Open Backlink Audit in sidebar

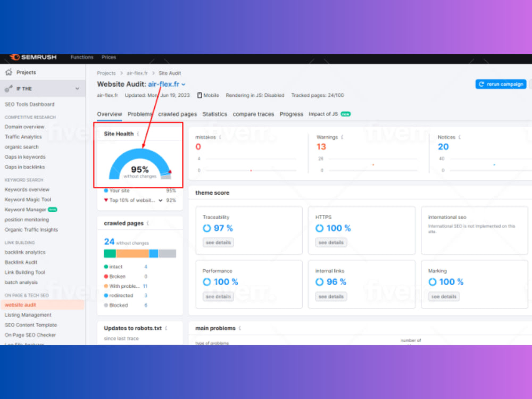click(21, 262)
